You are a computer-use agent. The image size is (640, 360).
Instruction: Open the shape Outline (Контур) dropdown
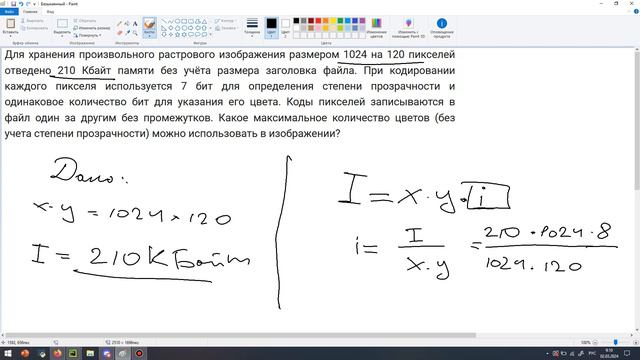pyautogui.click(x=225, y=21)
